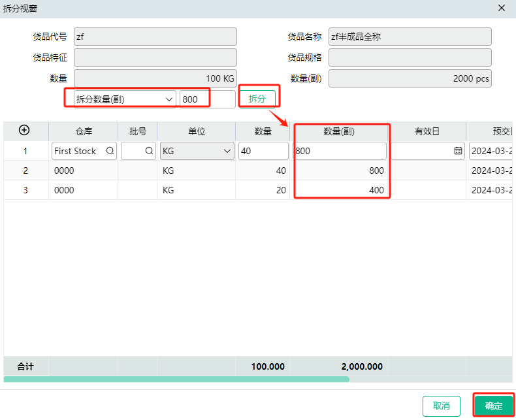The image size is (516, 420).
Task: Click the 货品代号 field containing zf
Action: pyautogui.click(x=155, y=37)
